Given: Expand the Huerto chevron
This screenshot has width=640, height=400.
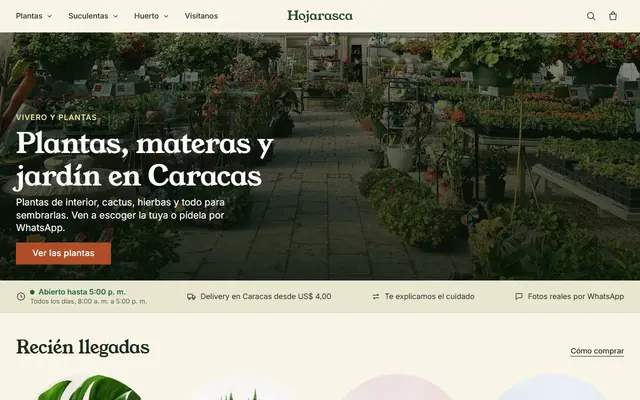Looking at the screenshot, I should (x=166, y=16).
